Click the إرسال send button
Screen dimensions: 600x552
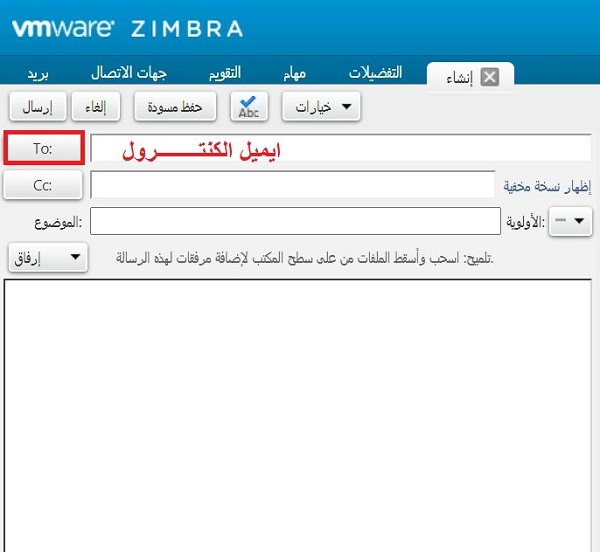(x=38, y=107)
